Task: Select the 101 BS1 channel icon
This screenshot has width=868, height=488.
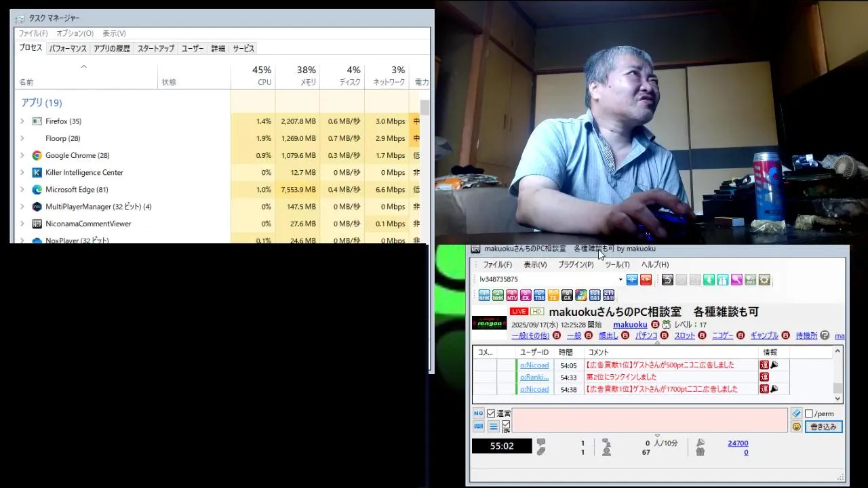Action: point(595,295)
